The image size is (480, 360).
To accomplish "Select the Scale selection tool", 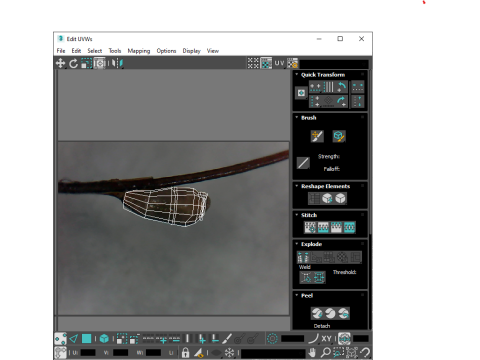I will tap(86, 63).
